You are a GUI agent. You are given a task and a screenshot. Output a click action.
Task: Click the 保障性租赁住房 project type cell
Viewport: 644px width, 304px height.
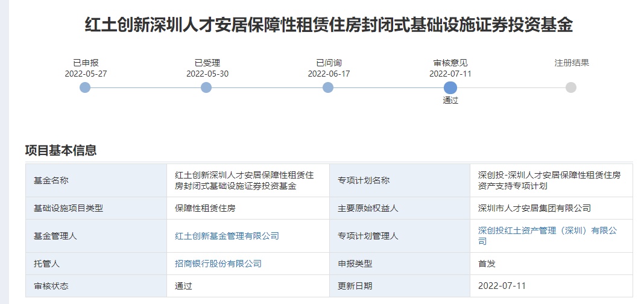tap(205, 208)
